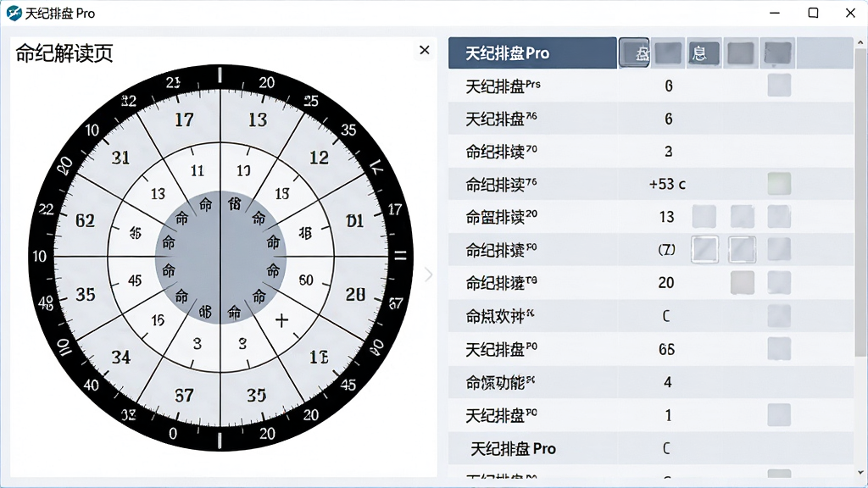Toggle first box in the row valued 13

click(x=704, y=216)
